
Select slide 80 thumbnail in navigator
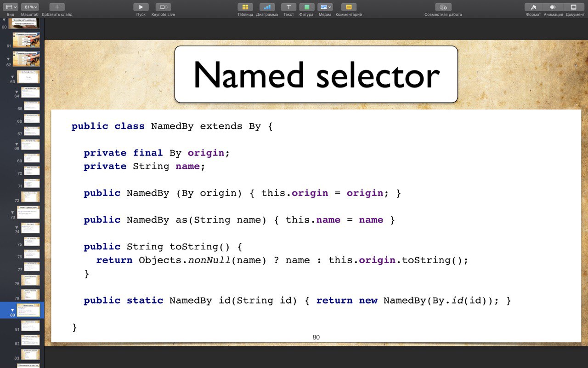28,310
